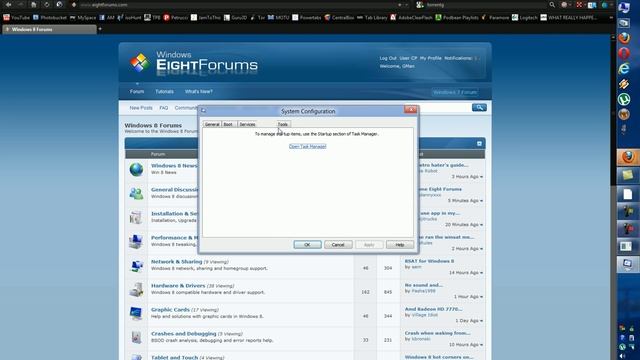Click the Windows 7 Forum button

tap(455, 92)
